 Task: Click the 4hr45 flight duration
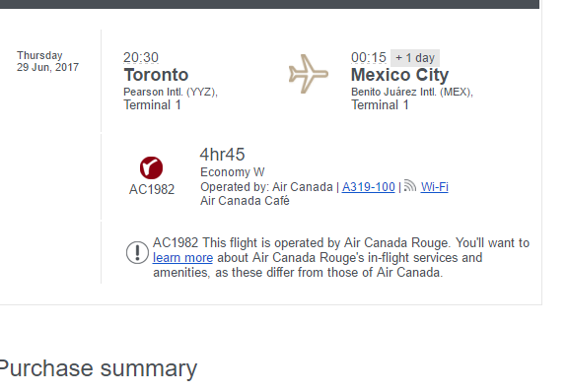(223, 155)
